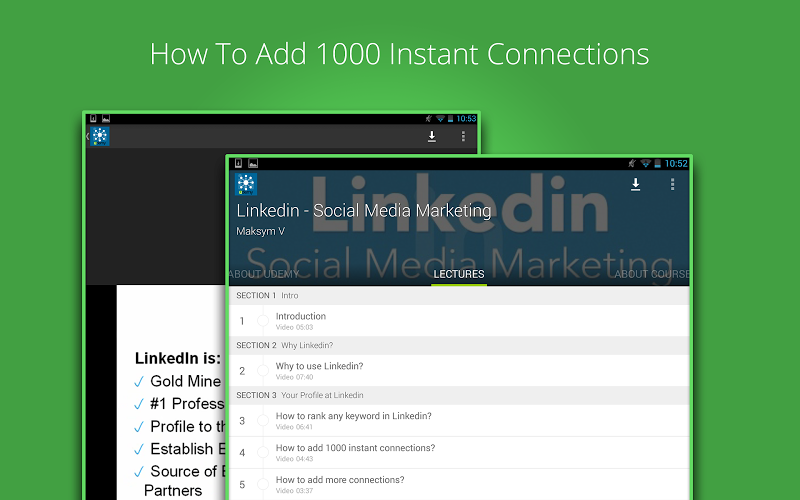Open lecture 1 Introduction

coord(459,320)
